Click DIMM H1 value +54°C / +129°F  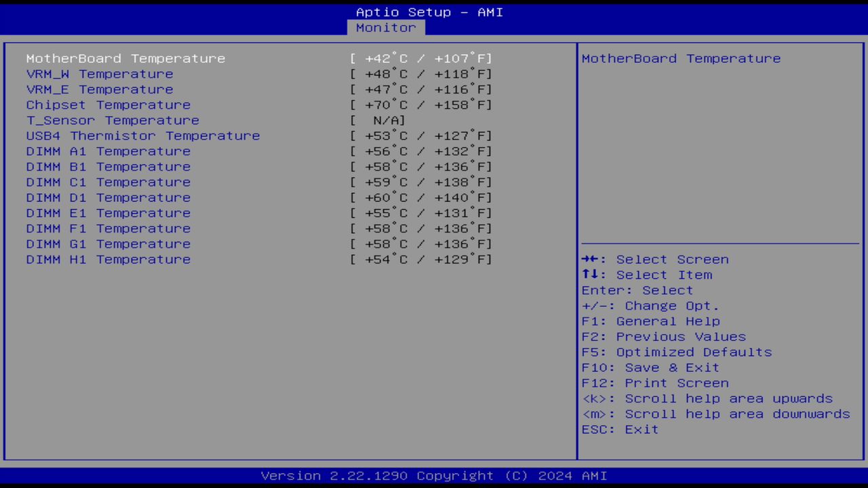421,260
